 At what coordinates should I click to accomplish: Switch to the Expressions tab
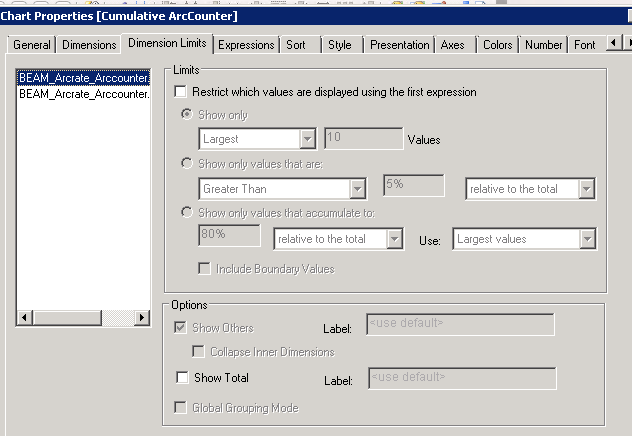tap(246, 45)
